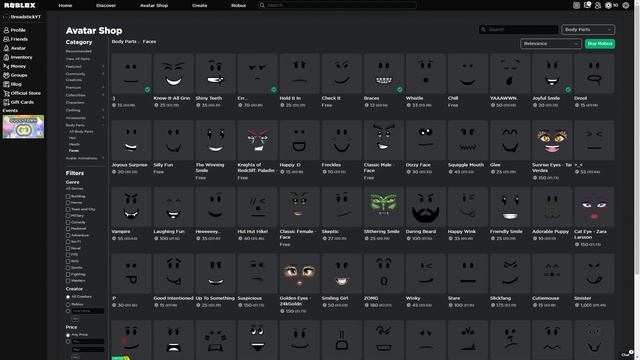
Task: Open the Shiny Teeth face item
Action: click(x=215, y=73)
